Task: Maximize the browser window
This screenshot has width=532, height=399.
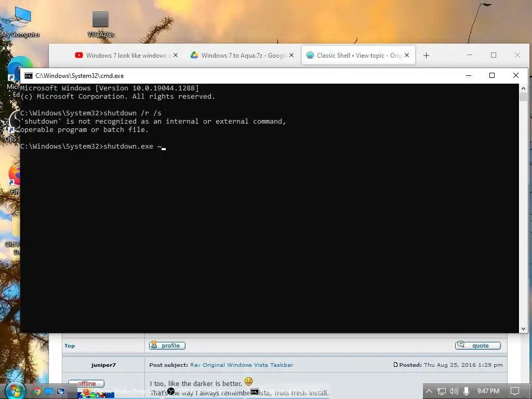Action: (x=494, y=55)
